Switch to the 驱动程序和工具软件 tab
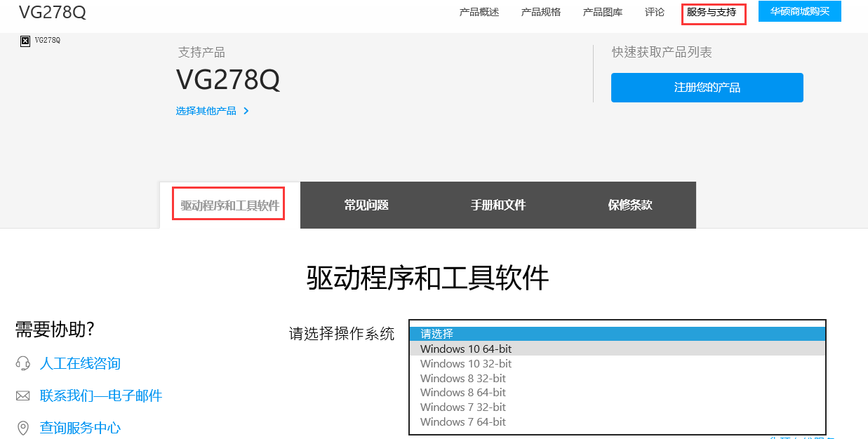This screenshot has height=439, width=868. (230, 205)
